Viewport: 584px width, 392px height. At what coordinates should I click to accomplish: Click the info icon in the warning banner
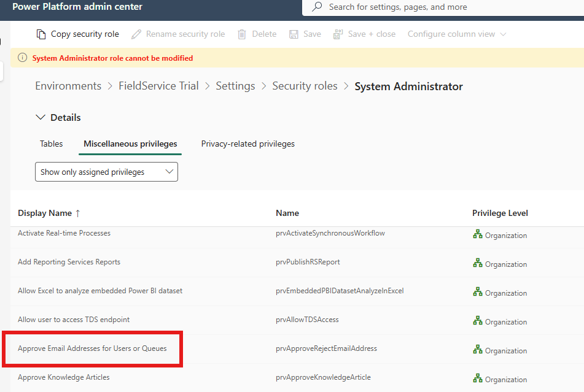pos(23,56)
